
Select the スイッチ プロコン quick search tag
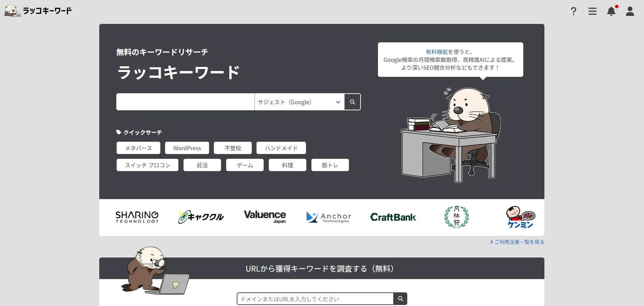(x=147, y=165)
